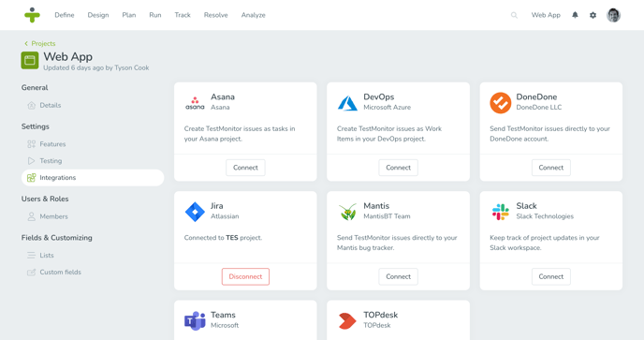Connect the Asana integration
The image size is (644, 340).
point(245,168)
